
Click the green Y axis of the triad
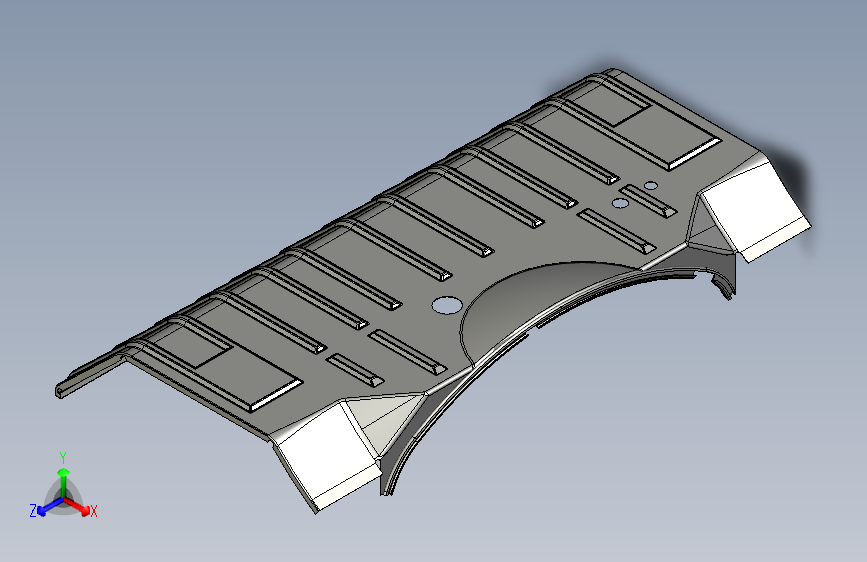(x=64, y=482)
